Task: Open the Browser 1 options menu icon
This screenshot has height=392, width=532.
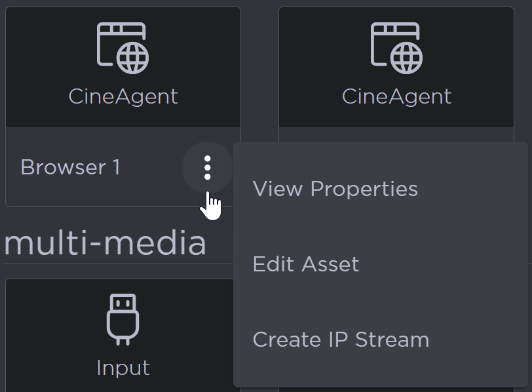Action: click(x=207, y=167)
